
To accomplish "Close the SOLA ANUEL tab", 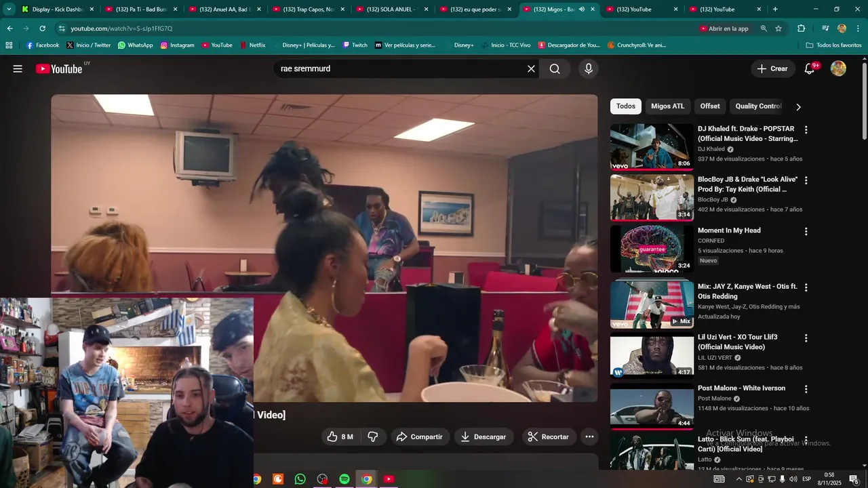I will point(426,9).
